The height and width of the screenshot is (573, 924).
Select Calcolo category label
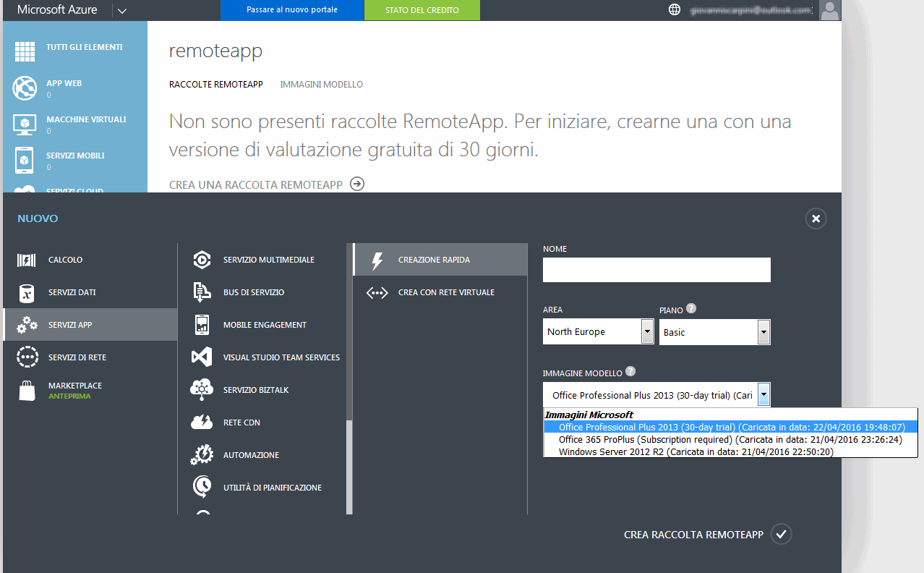pos(66,260)
